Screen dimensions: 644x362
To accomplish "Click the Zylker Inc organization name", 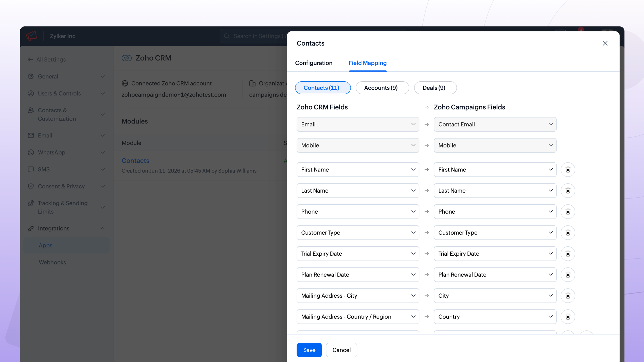I will [x=63, y=36].
